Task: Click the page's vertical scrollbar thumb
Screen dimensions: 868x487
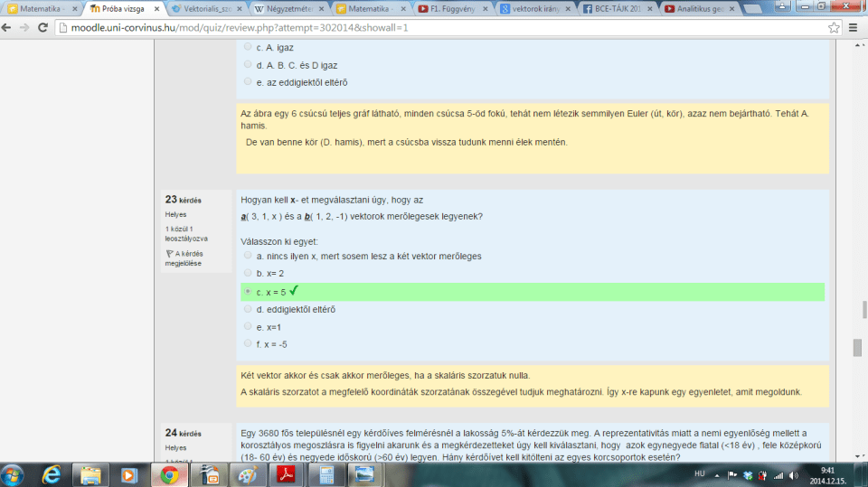Action: pos(856,348)
